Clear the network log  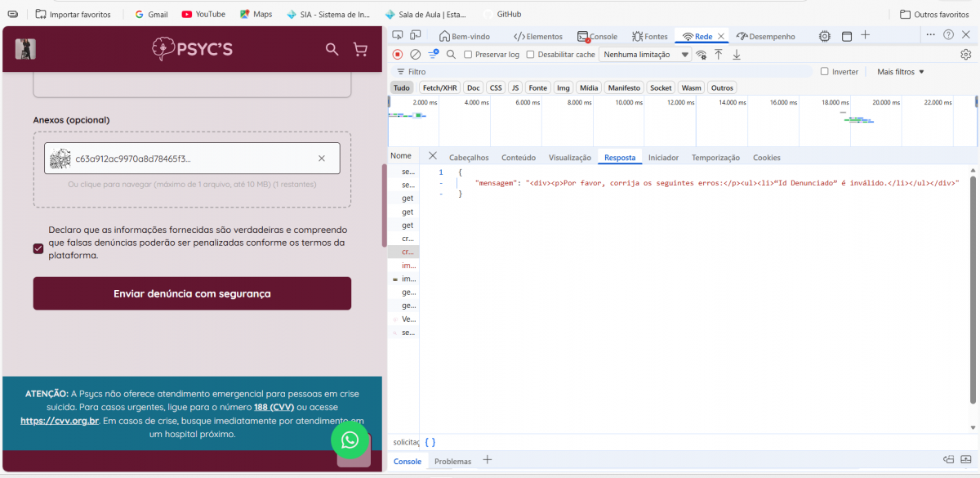[x=415, y=55]
